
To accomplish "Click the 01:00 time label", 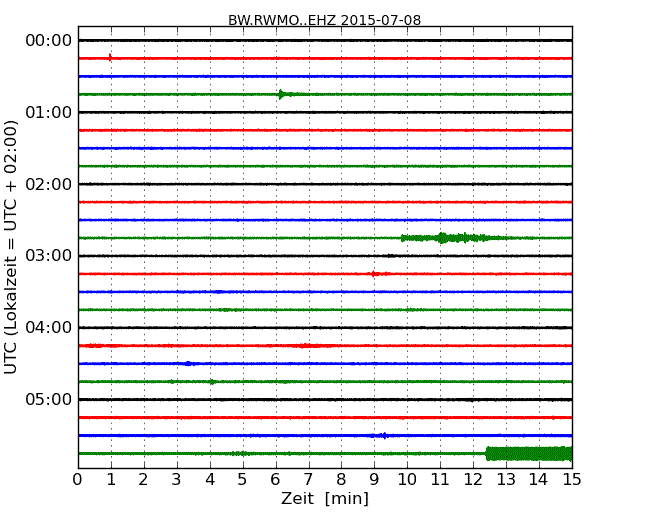I will (x=49, y=112).
